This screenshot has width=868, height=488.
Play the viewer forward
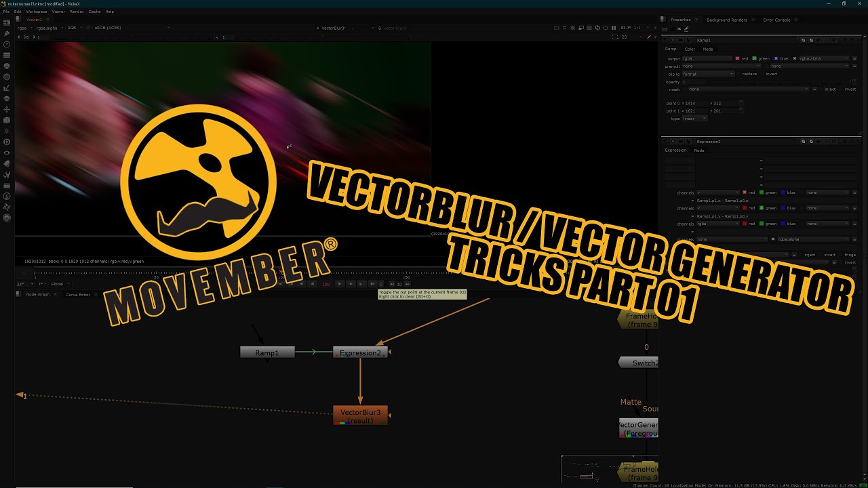pyautogui.click(x=340, y=284)
